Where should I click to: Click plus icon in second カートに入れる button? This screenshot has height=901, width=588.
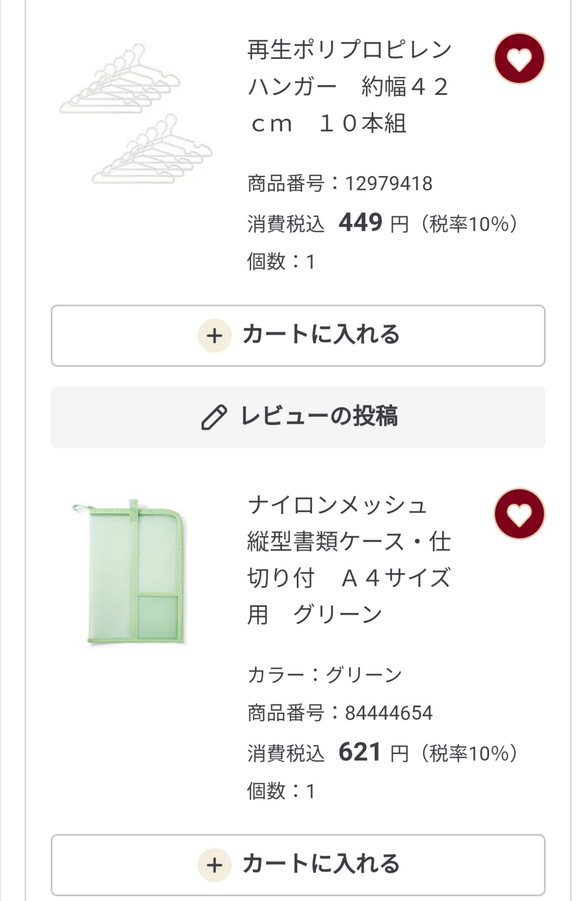[215, 865]
